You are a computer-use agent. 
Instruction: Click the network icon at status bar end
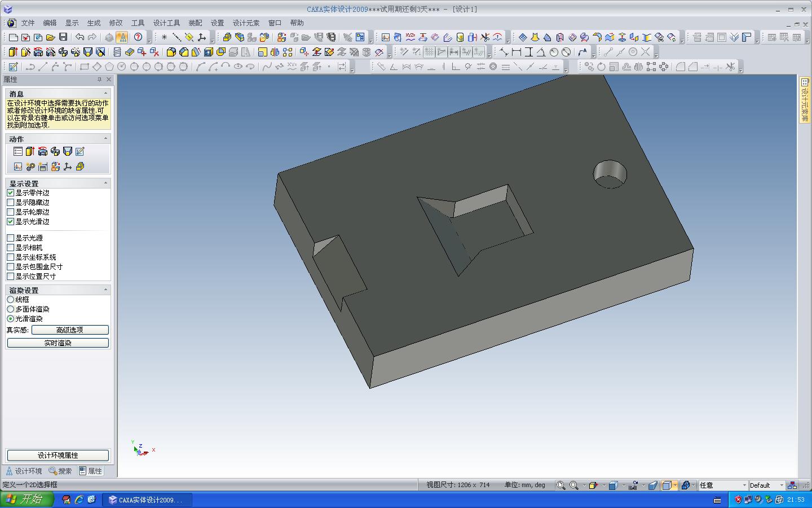tap(792, 485)
